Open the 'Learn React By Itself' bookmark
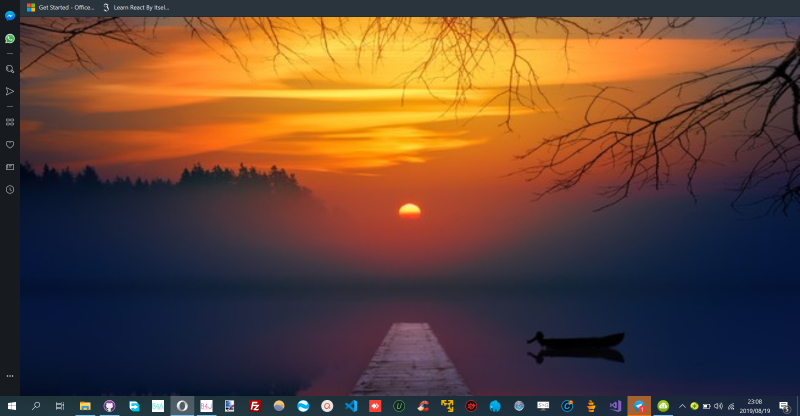800x416 pixels. 136,8
